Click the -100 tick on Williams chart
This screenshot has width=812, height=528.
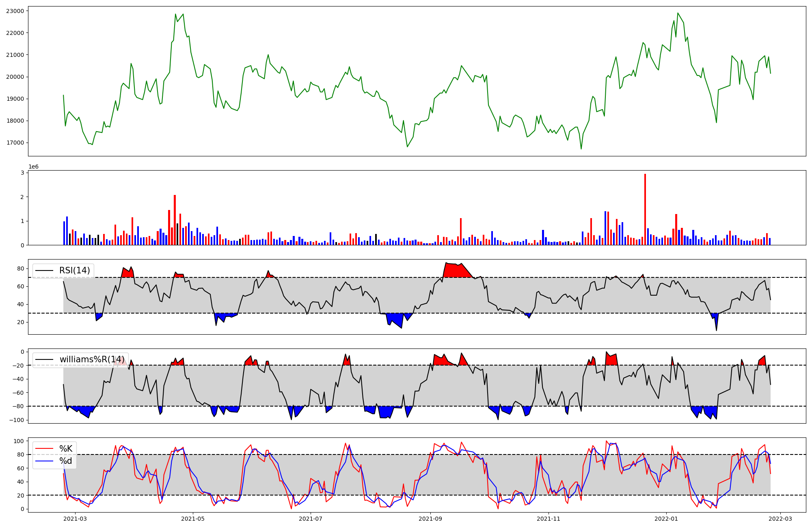16,420
